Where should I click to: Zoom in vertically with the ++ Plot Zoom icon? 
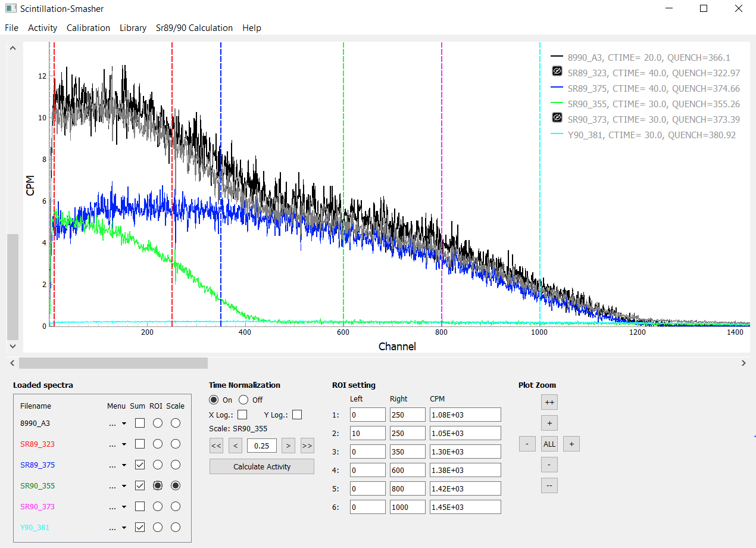(x=549, y=402)
